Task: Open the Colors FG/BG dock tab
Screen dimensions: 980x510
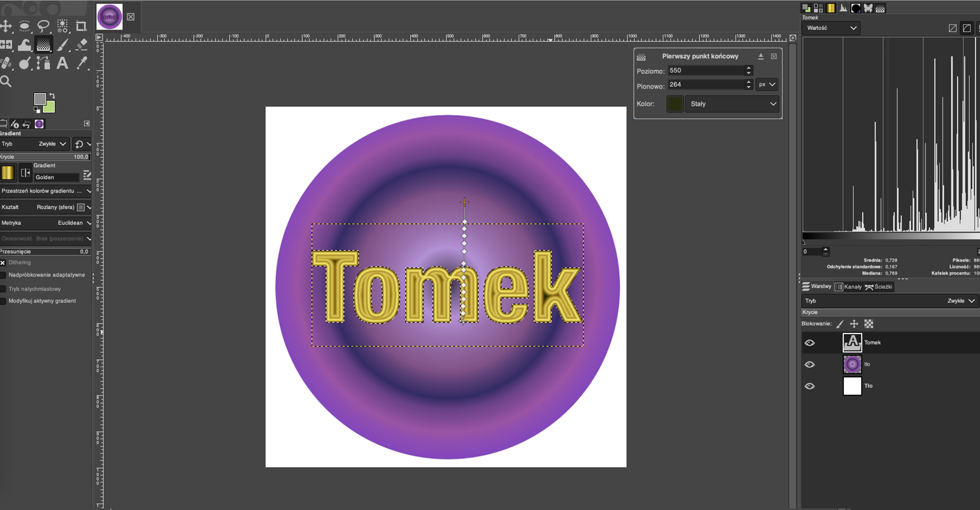Action: pos(806,8)
